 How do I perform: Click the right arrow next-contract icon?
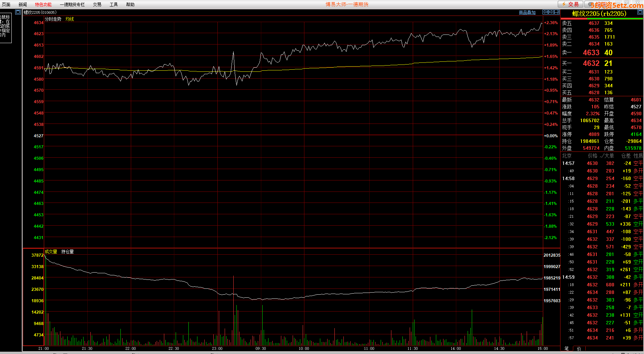click(x=551, y=12)
